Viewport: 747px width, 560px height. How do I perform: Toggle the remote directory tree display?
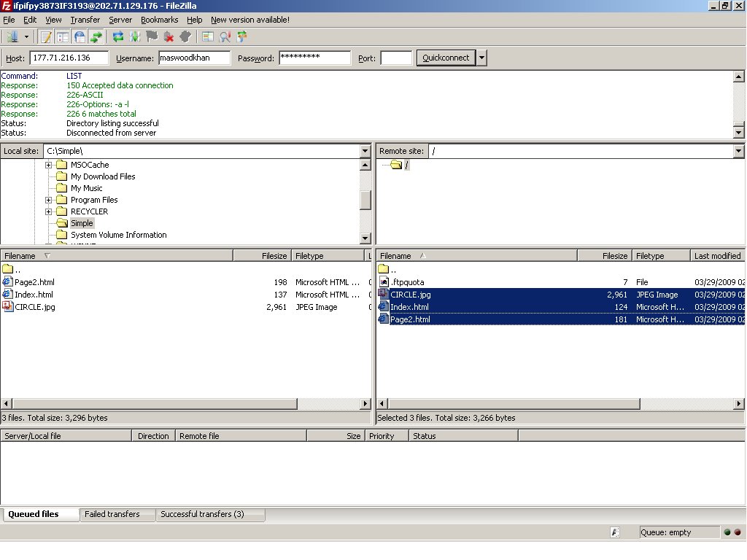(80, 36)
